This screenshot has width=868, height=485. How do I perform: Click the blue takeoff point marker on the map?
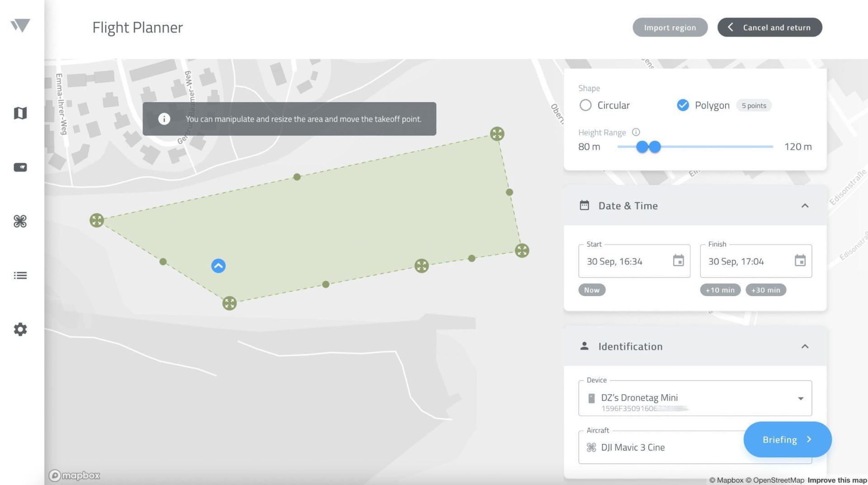tap(218, 266)
